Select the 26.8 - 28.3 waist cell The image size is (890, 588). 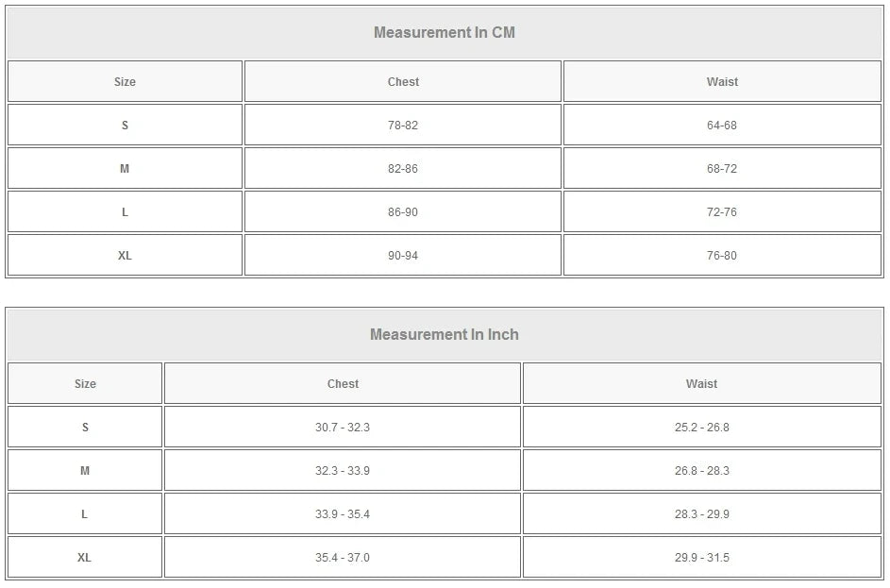pos(701,471)
